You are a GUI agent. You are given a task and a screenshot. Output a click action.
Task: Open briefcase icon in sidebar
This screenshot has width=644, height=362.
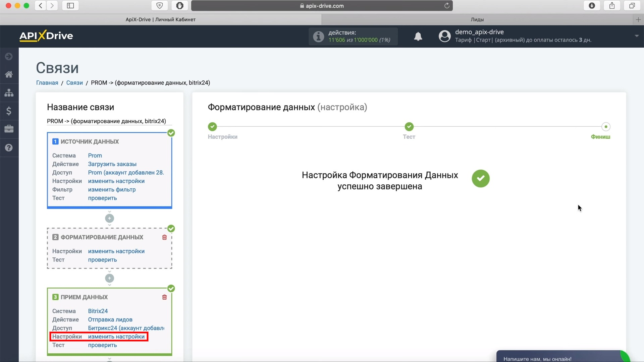click(x=9, y=129)
